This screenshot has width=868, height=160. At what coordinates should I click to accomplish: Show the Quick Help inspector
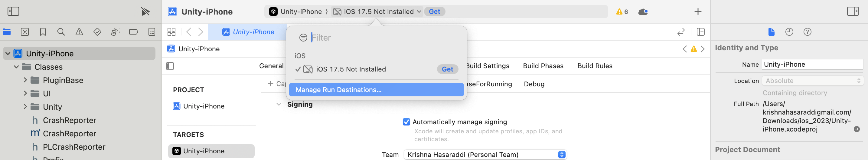(x=807, y=32)
